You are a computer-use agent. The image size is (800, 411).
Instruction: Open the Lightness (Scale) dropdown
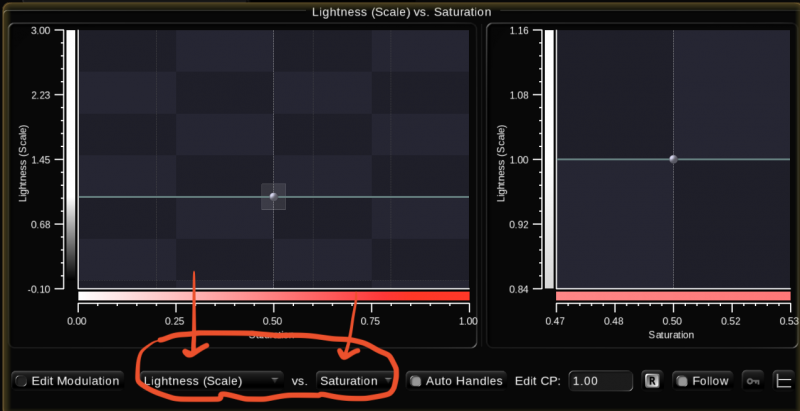(x=211, y=381)
